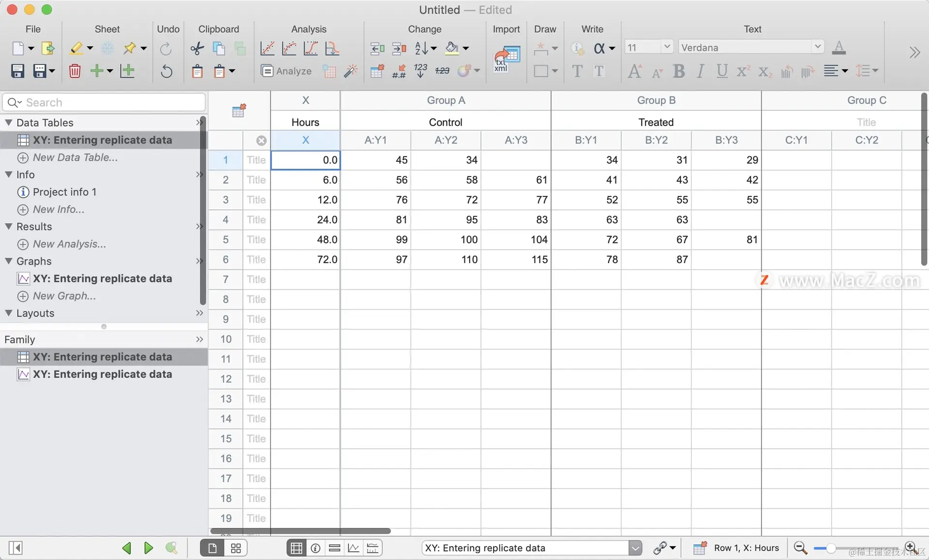The width and height of the screenshot is (929, 560).
Task: Click the Undo arrow icon
Action: tap(166, 71)
